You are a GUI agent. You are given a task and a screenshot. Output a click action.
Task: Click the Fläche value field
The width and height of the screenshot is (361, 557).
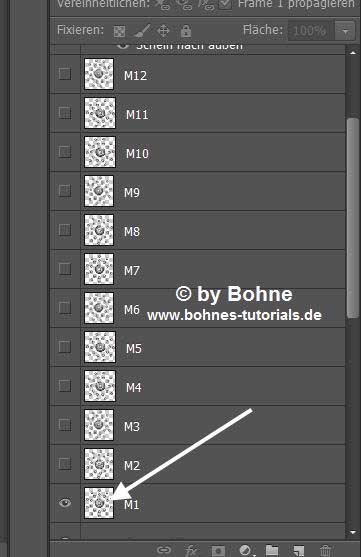tap(310, 31)
